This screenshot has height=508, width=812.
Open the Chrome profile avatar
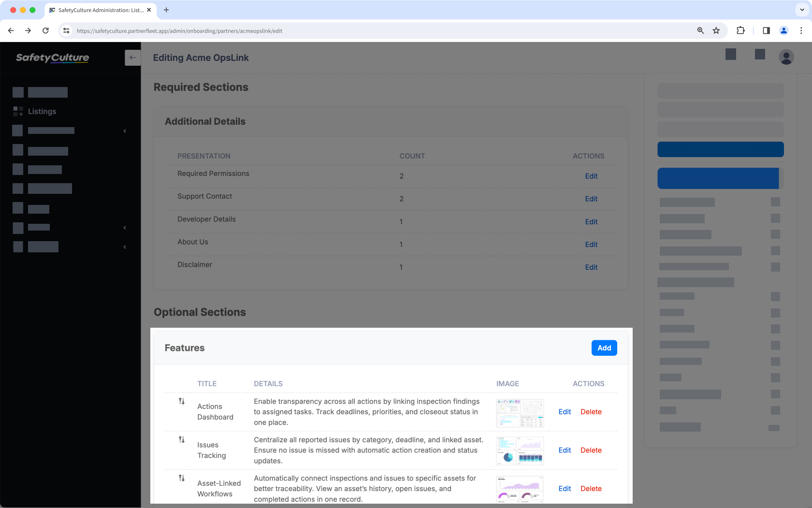[x=784, y=30]
